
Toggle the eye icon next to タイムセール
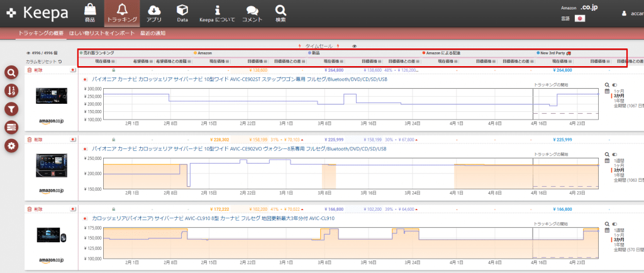[x=355, y=46]
